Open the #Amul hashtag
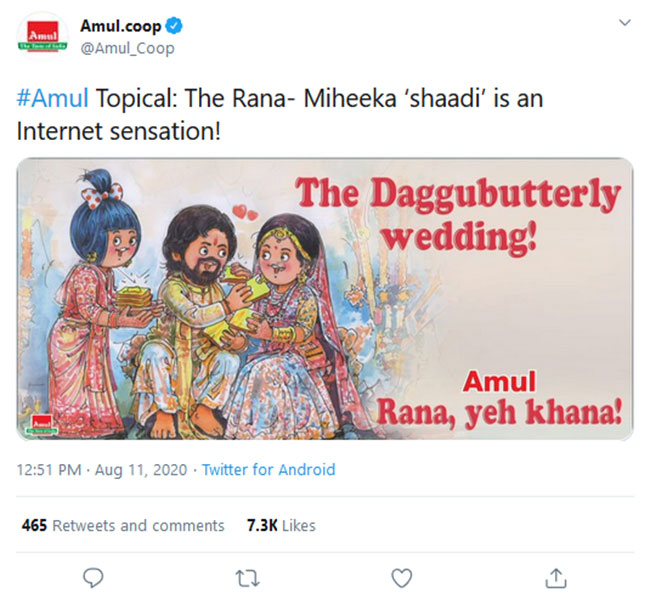 (52, 100)
